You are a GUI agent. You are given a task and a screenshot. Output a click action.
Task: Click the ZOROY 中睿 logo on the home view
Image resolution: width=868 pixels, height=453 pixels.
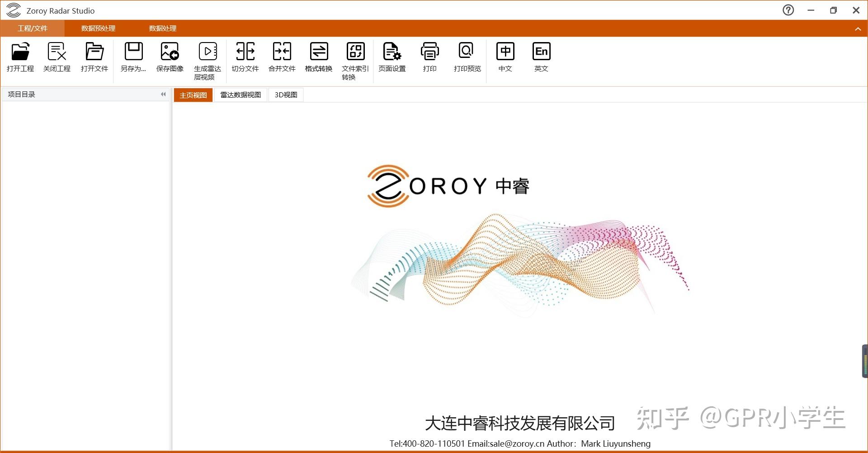pyautogui.click(x=448, y=186)
